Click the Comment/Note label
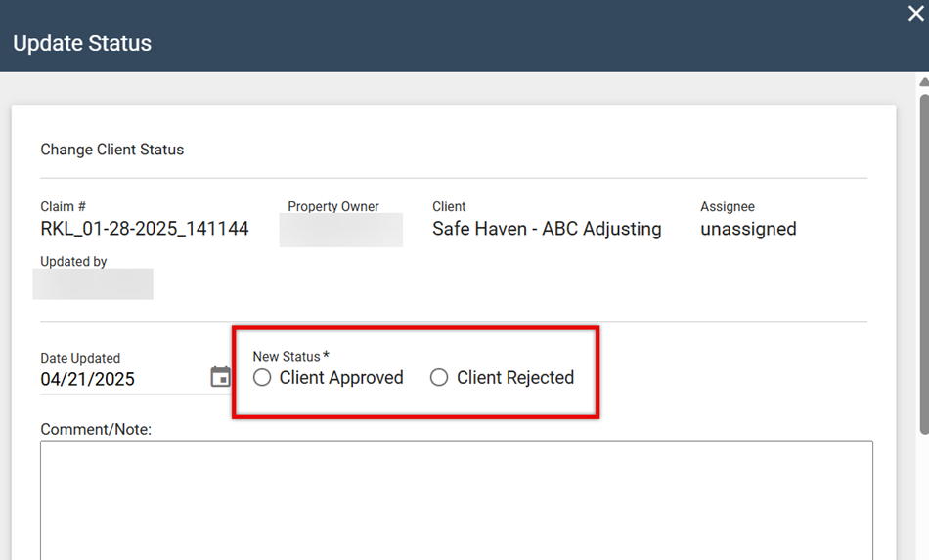The width and height of the screenshot is (929, 560). point(96,429)
